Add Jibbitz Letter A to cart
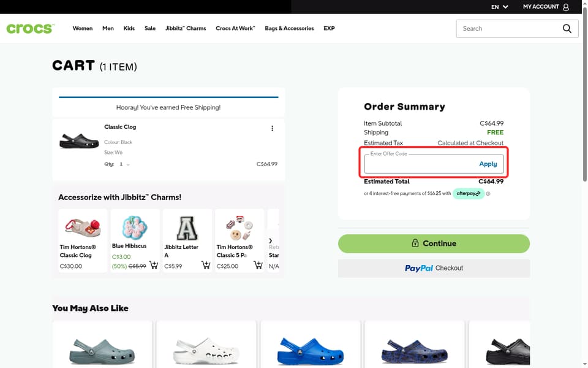This screenshot has height=368, width=588. 206,265
